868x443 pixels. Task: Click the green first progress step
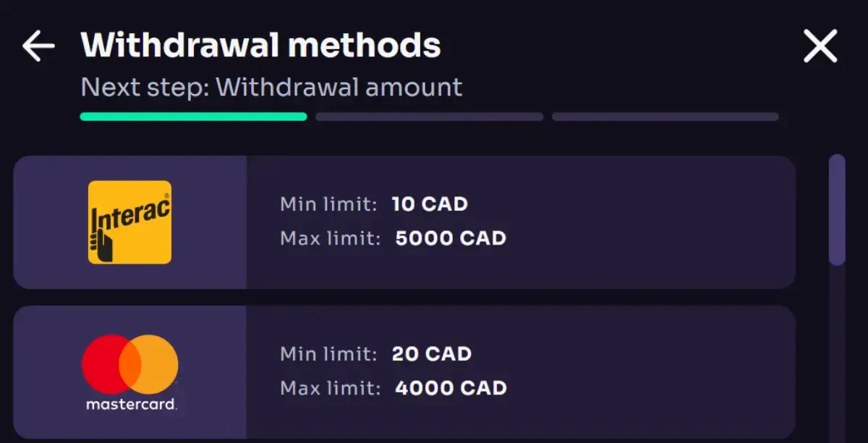click(x=193, y=117)
